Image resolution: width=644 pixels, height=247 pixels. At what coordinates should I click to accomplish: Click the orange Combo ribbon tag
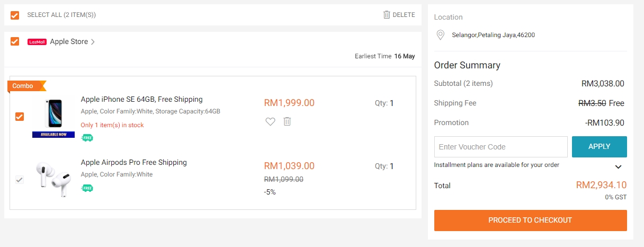pyautogui.click(x=25, y=86)
